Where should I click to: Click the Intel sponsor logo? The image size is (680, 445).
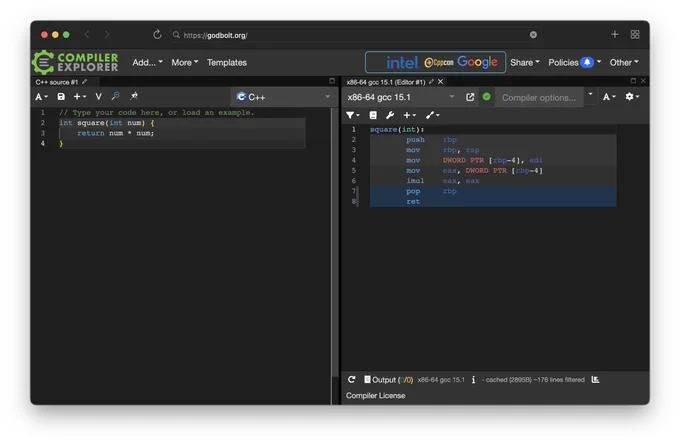click(402, 63)
